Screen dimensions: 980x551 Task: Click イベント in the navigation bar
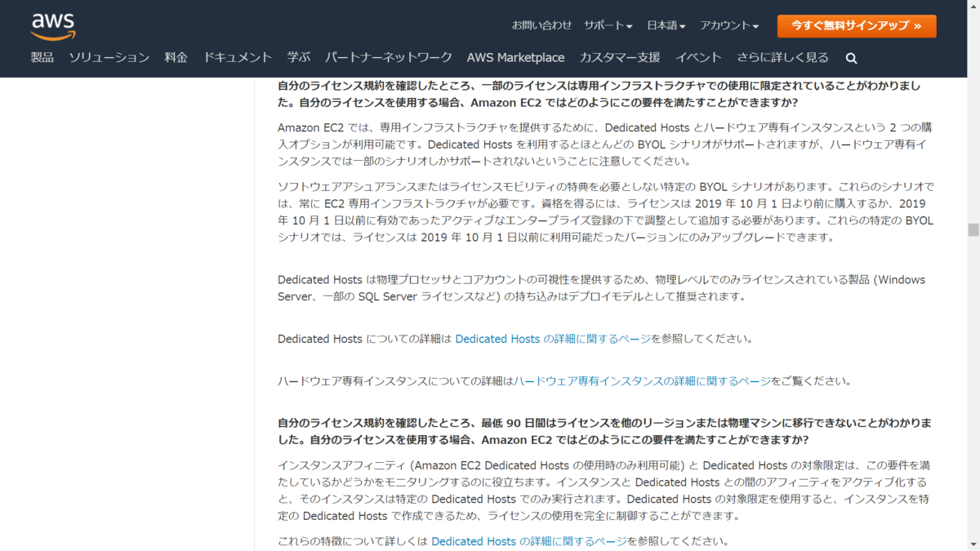click(700, 57)
